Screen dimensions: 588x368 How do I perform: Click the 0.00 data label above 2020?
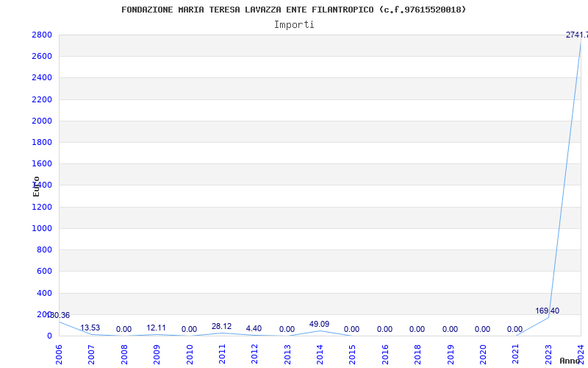click(x=482, y=329)
